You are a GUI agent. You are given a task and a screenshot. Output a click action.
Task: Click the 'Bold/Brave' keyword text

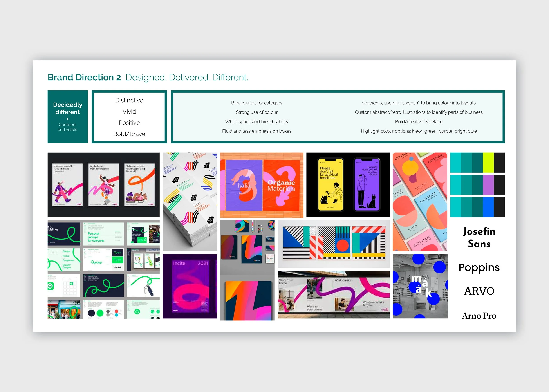coord(129,134)
